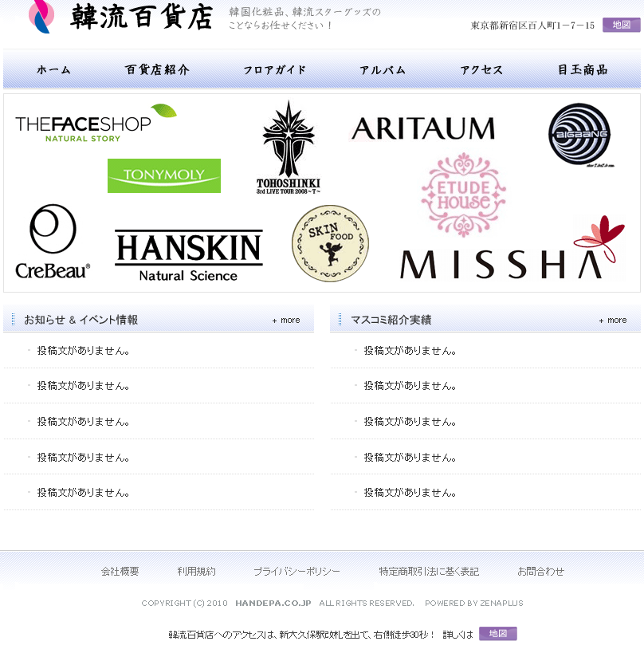Expand more for マスコミ紹介実績

[x=613, y=321]
